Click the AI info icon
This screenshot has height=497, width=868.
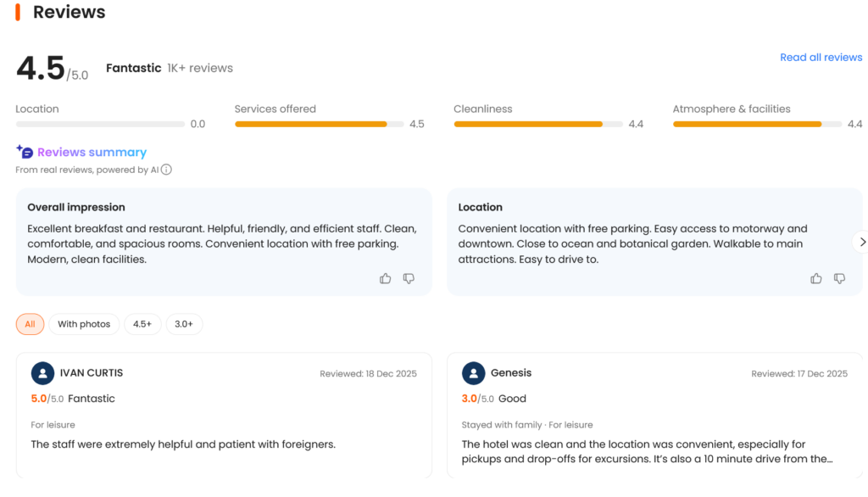166,170
